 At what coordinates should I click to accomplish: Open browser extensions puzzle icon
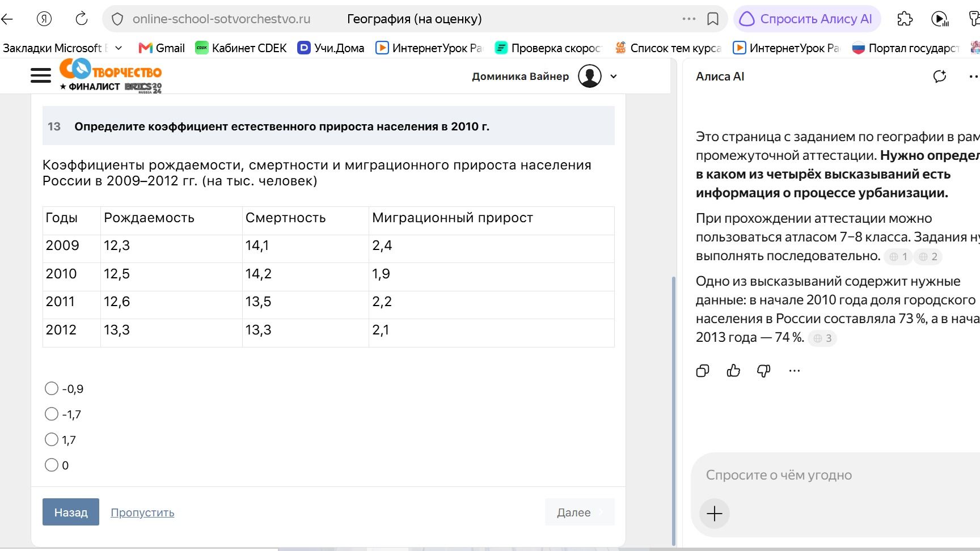pyautogui.click(x=905, y=19)
